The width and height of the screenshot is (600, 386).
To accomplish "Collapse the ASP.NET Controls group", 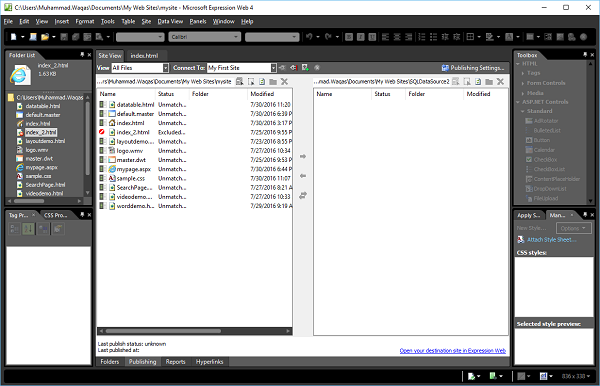I will point(518,102).
